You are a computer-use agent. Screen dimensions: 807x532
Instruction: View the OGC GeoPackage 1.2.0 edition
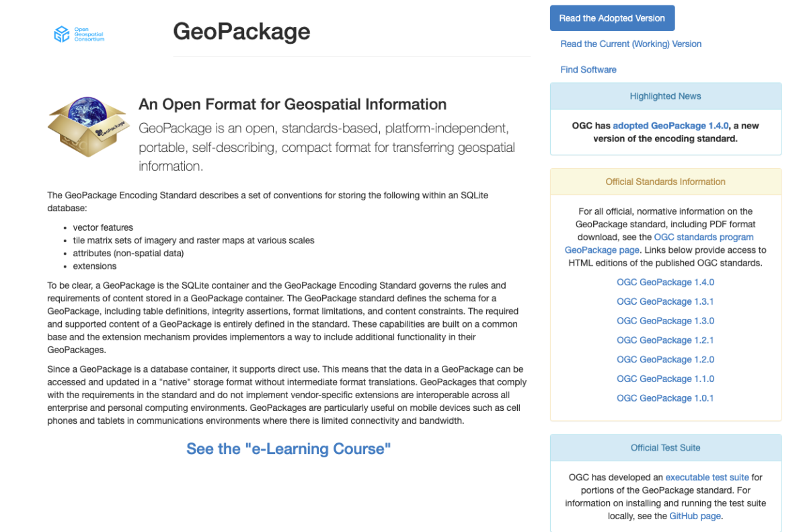[x=664, y=360]
